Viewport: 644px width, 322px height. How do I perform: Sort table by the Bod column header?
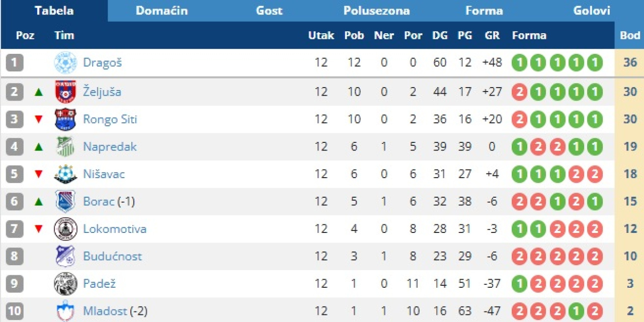click(x=629, y=35)
